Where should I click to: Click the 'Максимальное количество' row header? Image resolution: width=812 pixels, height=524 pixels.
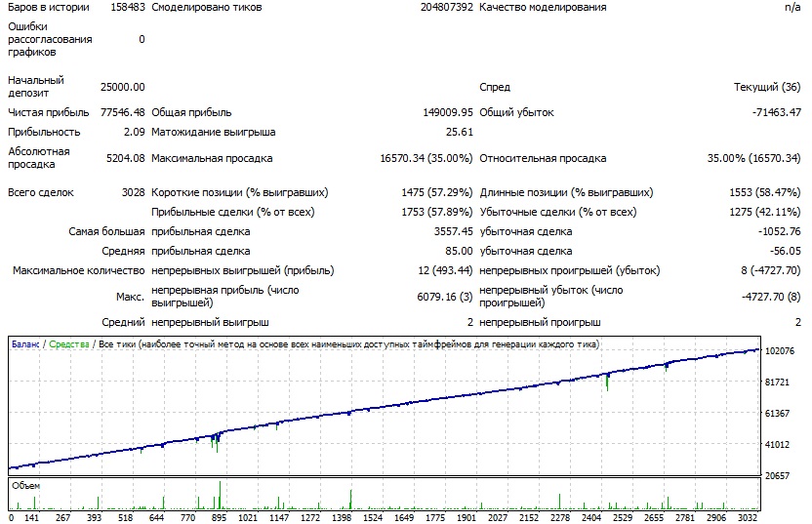(x=79, y=271)
